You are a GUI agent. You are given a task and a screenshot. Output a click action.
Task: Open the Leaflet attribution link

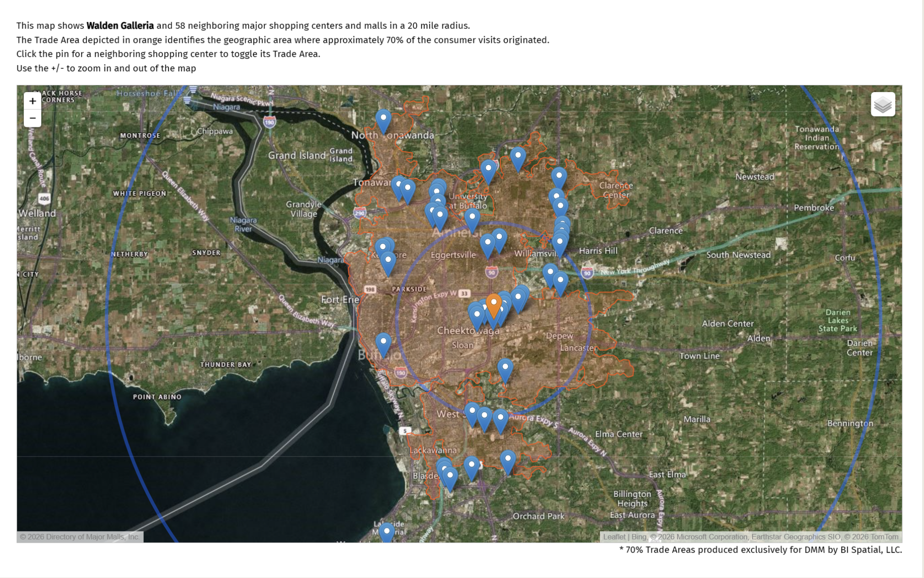tap(614, 537)
